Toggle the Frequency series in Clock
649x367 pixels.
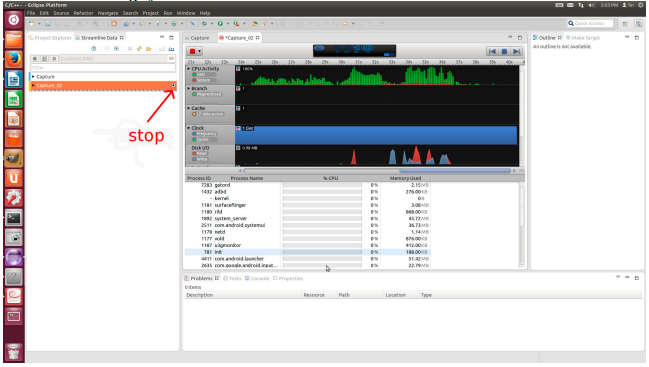click(x=204, y=134)
